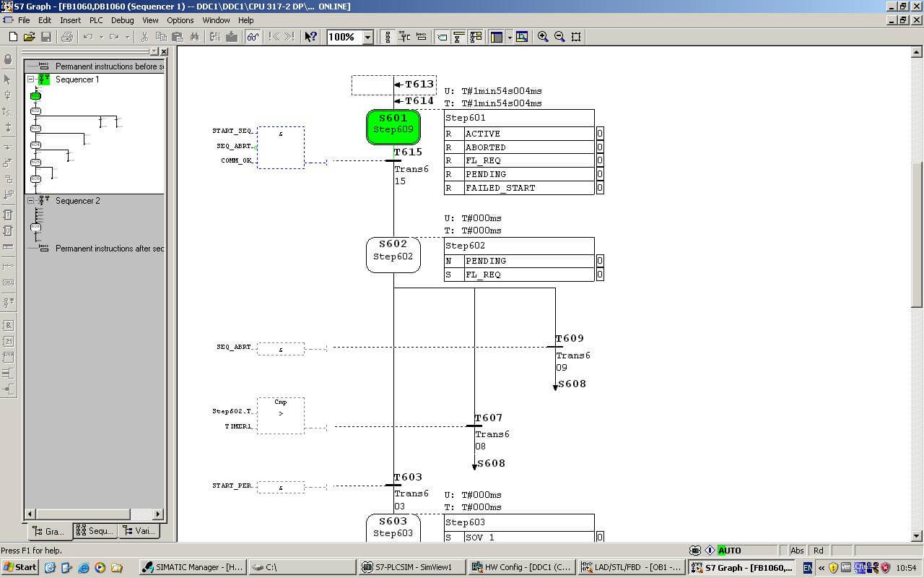Click the vertical scrollbar down arrow
Viewport: 924px width, 578px height.
[917, 536]
